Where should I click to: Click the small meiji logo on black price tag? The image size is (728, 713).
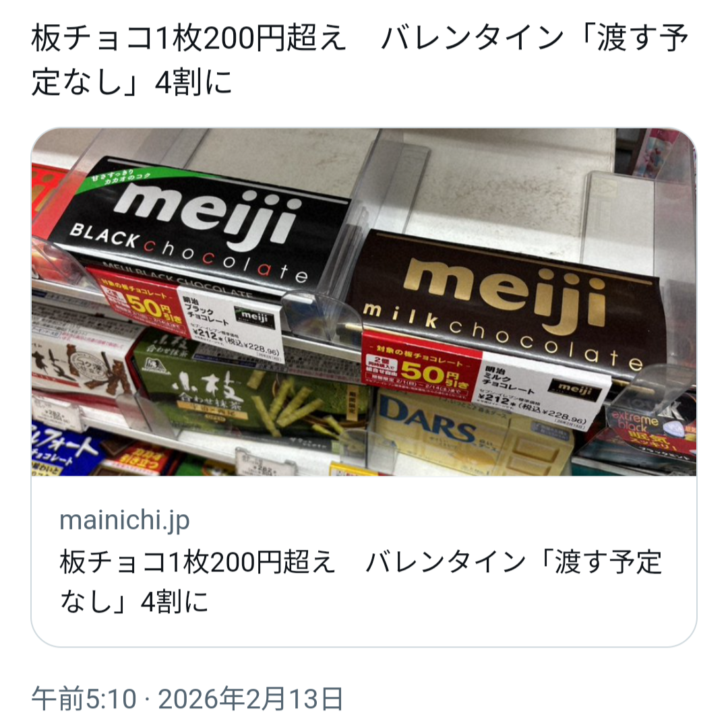point(255,318)
